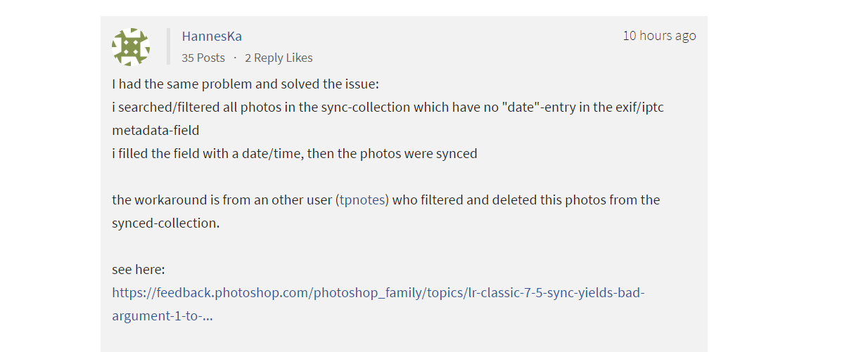
Task: Visit the HannesKa user profile link
Action: click(212, 36)
